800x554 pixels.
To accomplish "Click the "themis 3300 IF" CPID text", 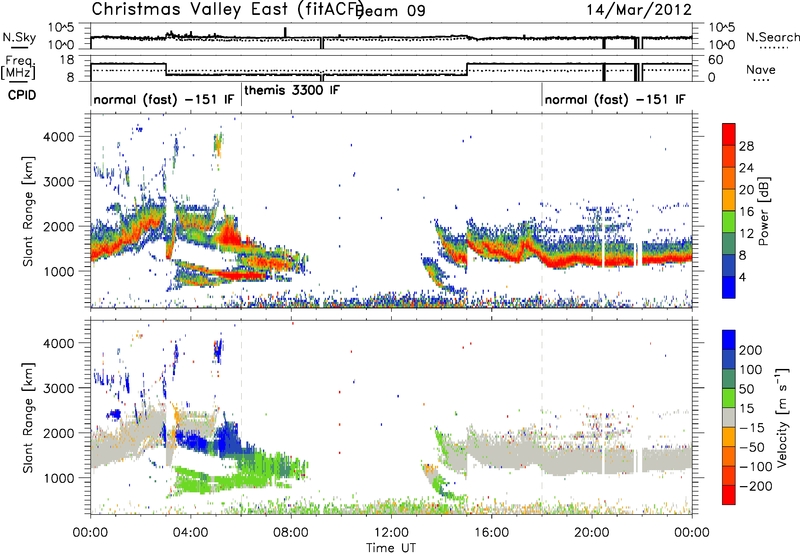I will (x=292, y=91).
